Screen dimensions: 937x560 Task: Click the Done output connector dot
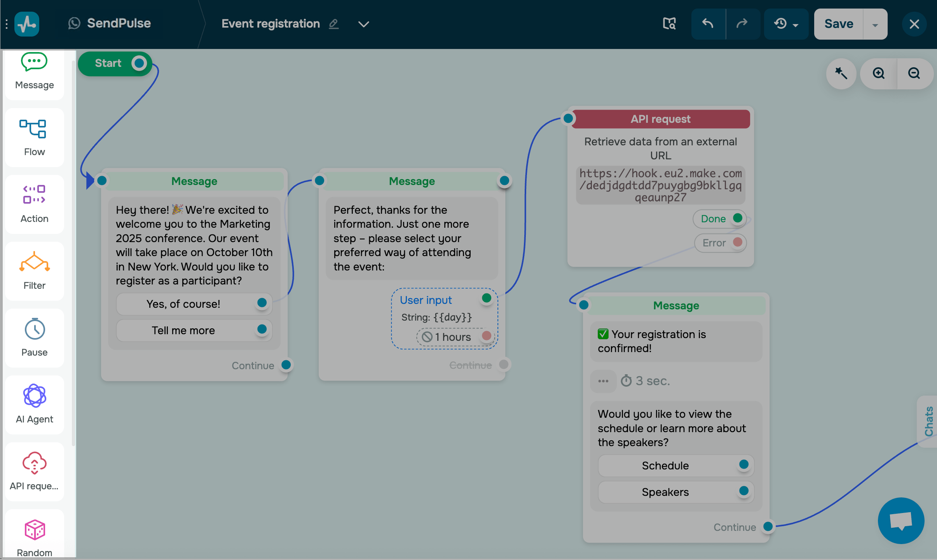[737, 218]
